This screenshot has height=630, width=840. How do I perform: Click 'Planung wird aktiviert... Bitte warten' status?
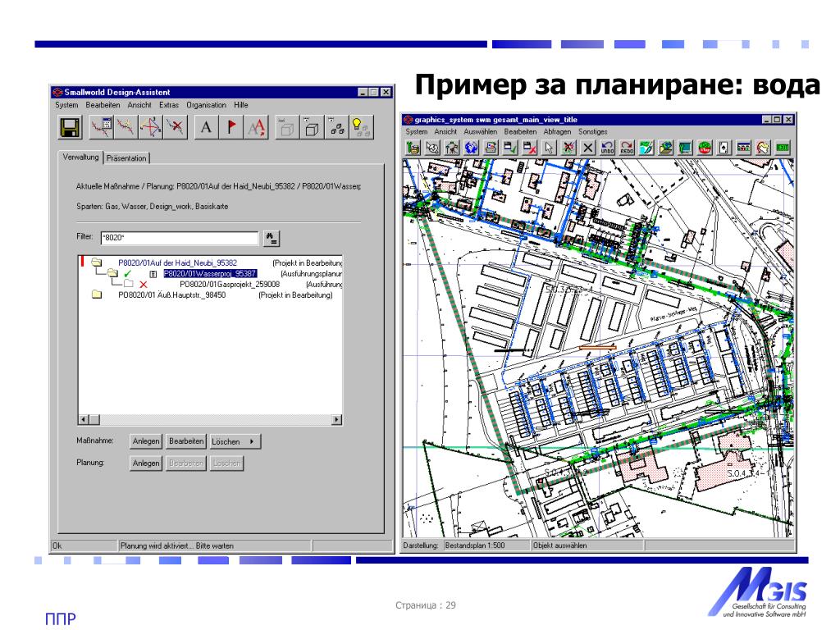(x=177, y=546)
